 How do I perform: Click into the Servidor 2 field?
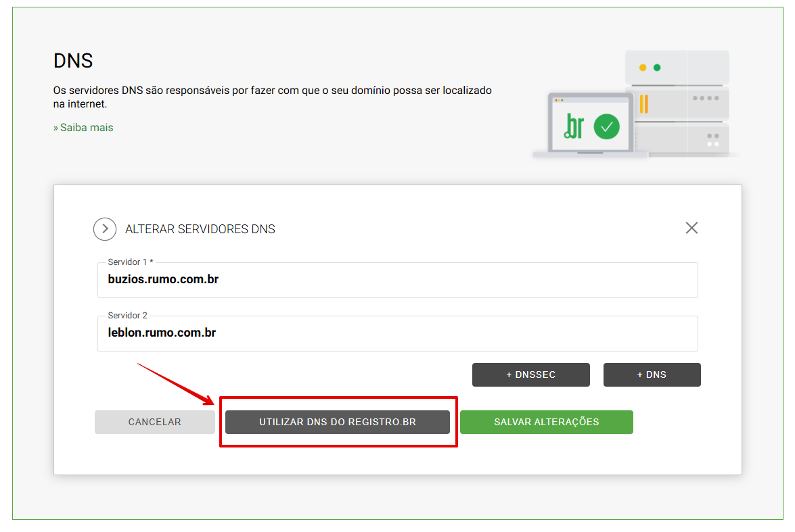pyautogui.click(x=398, y=333)
